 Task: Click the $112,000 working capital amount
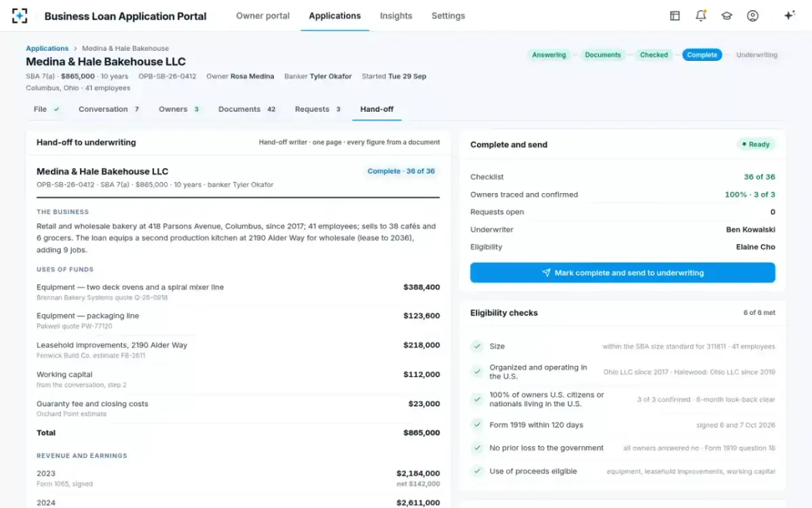[422, 375]
